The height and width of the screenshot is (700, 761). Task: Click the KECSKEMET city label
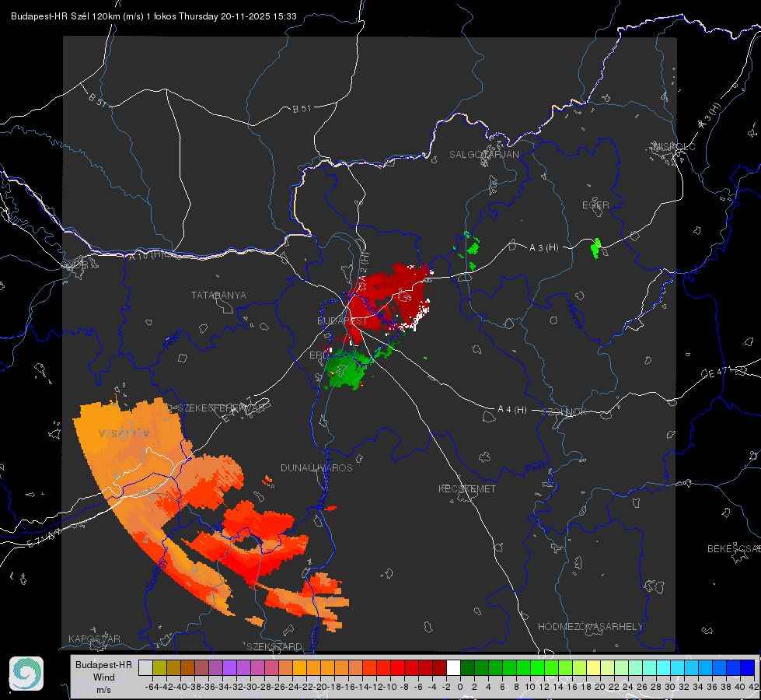pos(467,488)
